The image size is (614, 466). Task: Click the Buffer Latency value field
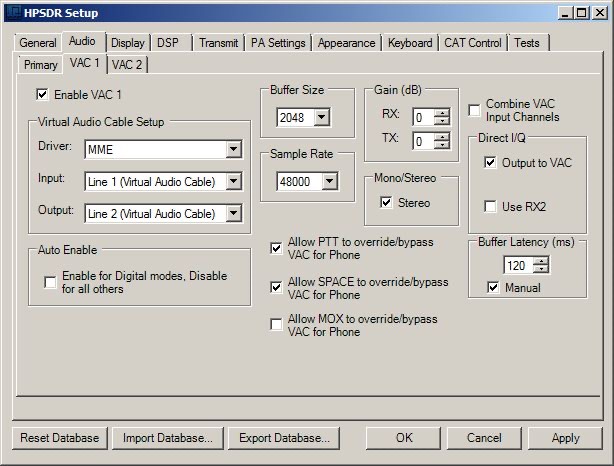(519, 265)
